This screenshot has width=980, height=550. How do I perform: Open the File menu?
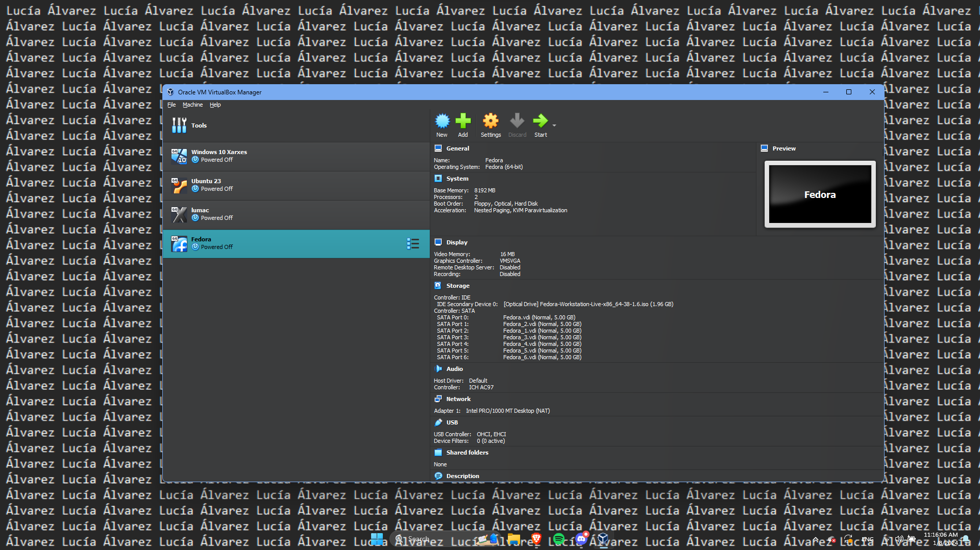(x=171, y=105)
